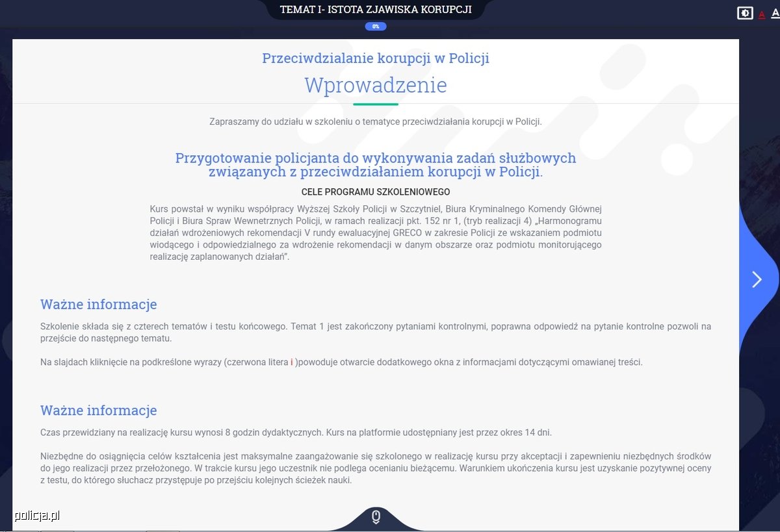This screenshot has width=780, height=532.
Task: Click the 'Ważne informacje' heading above 'Szkolenie składa się'
Action: pos(99,305)
